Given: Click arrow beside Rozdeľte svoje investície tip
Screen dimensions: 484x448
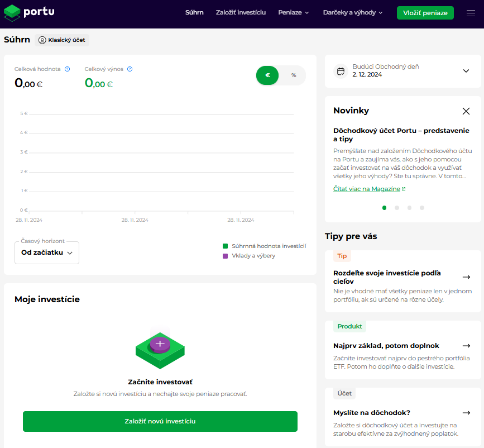Looking at the screenshot, I should 466,277.
